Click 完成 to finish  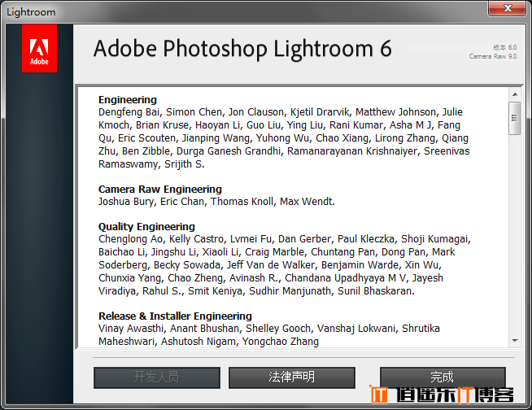coord(443,377)
